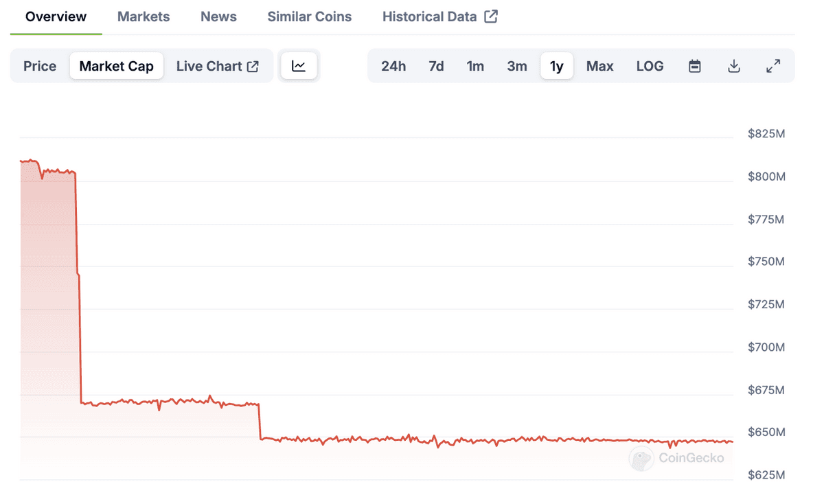Open the Similar Coins tab

309,16
